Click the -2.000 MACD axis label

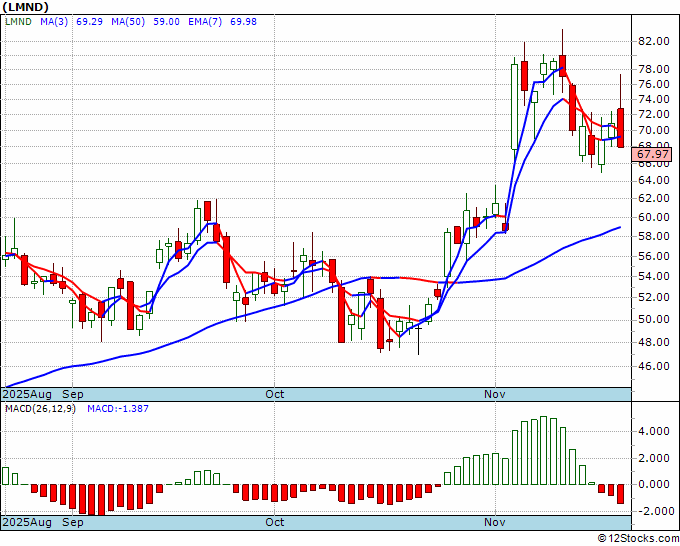click(654, 511)
